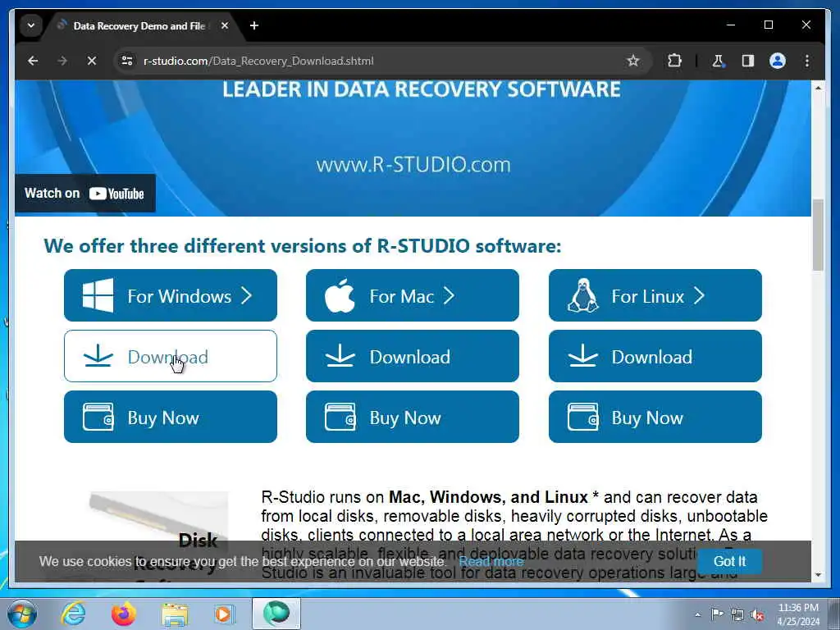Viewport: 840px width, 630px height.
Task: Click the vertical scrollbar thumb
Action: click(x=818, y=235)
